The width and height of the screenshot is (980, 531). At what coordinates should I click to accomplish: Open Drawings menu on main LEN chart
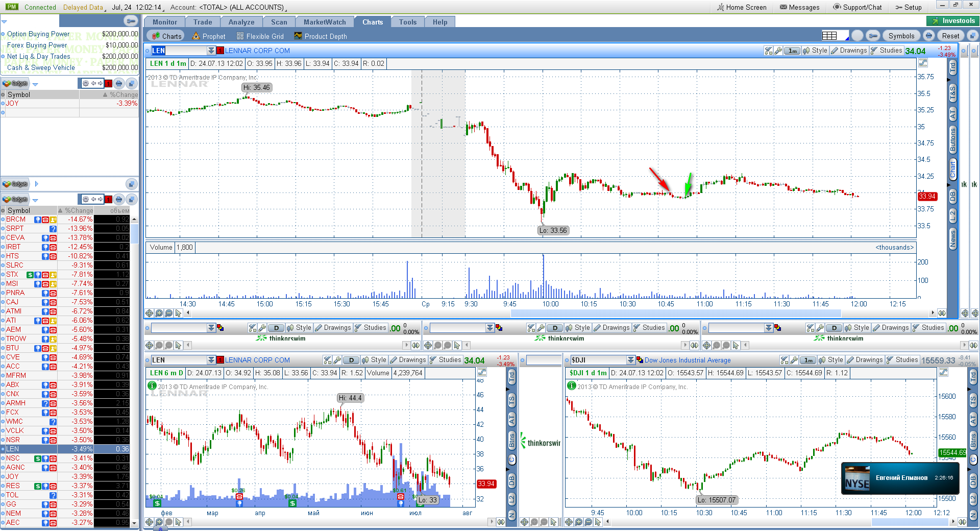click(849, 51)
